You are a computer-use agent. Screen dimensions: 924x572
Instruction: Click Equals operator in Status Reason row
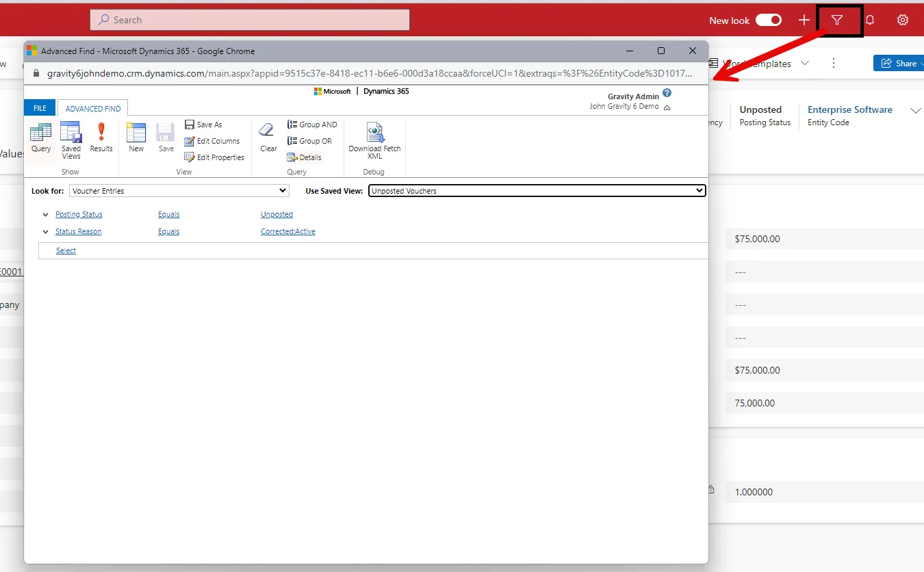(169, 231)
